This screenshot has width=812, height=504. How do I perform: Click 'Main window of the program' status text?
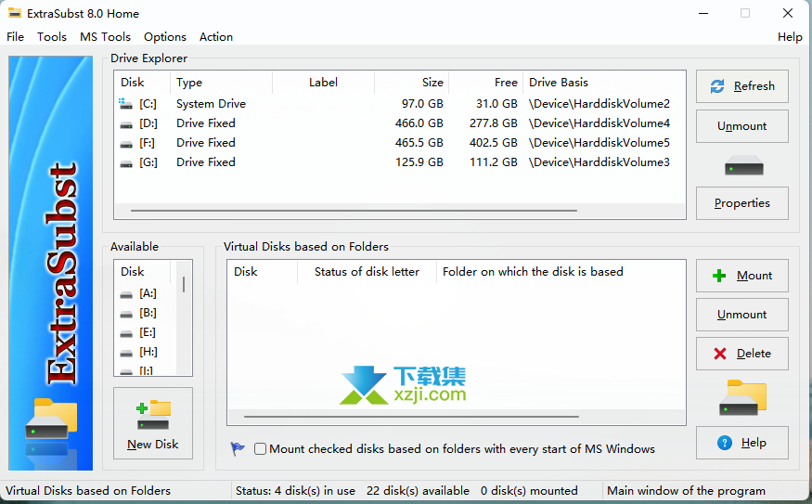pyautogui.click(x=686, y=490)
